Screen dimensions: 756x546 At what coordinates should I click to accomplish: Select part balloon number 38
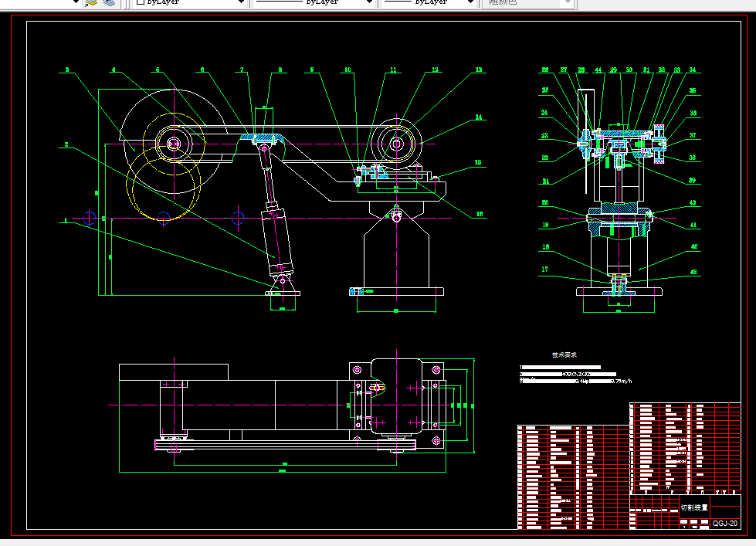coord(693,158)
